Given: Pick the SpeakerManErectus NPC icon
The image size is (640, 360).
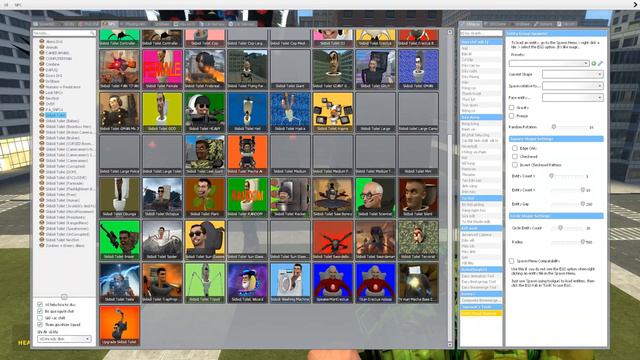Looking at the screenshot, I should click(333, 283).
